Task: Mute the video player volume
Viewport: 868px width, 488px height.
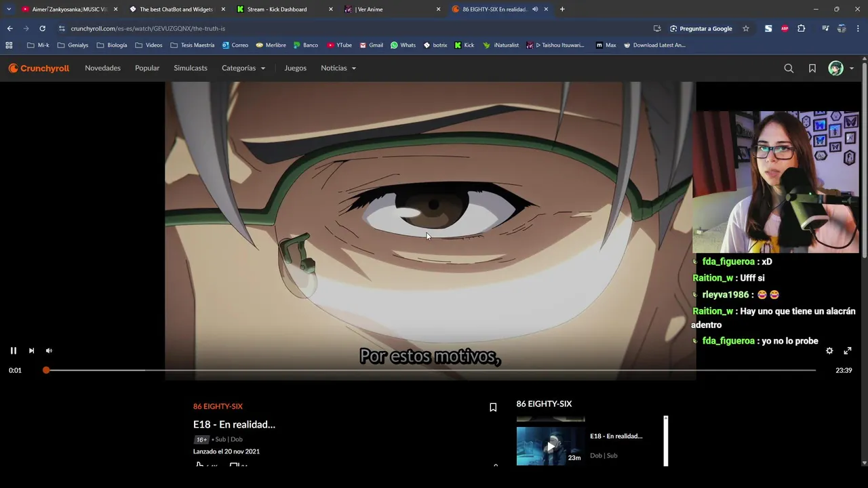Action: point(49,350)
